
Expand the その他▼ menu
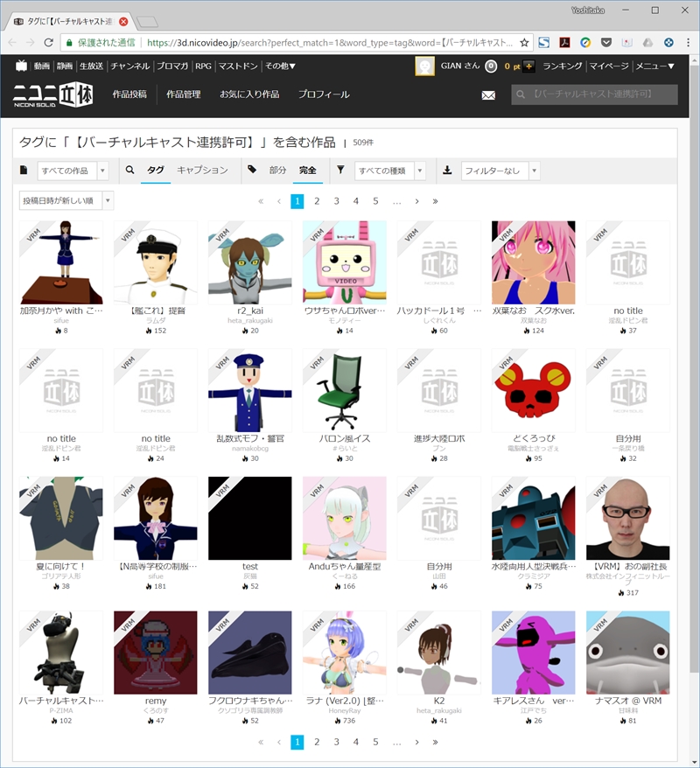280,66
